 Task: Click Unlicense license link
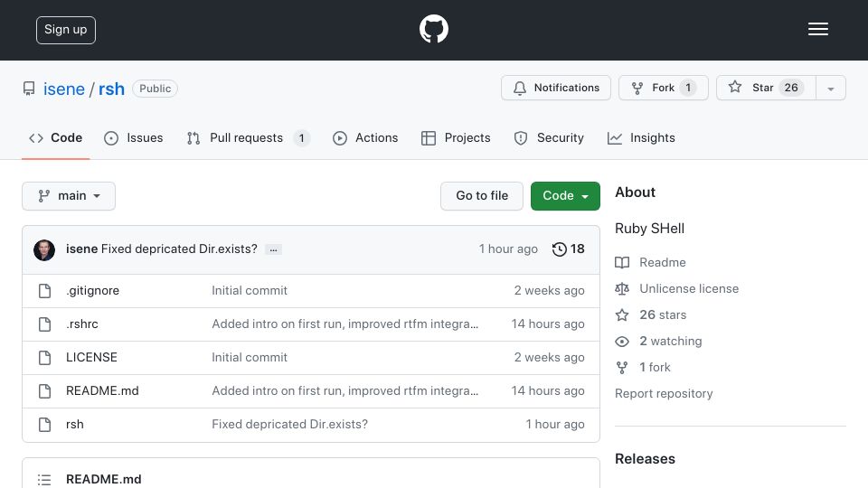tap(689, 289)
